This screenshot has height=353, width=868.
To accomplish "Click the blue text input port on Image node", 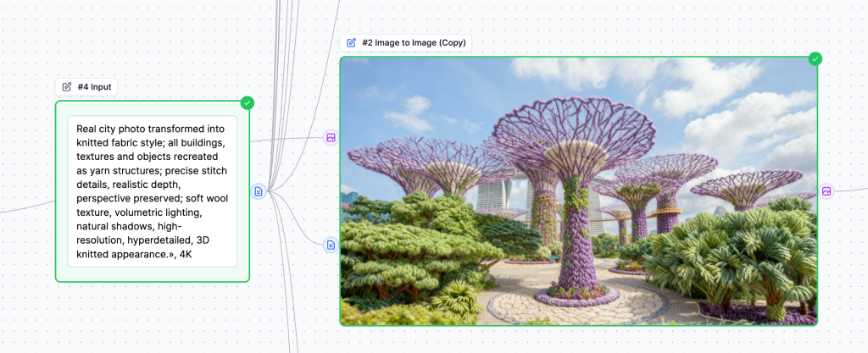I will 331,245.
